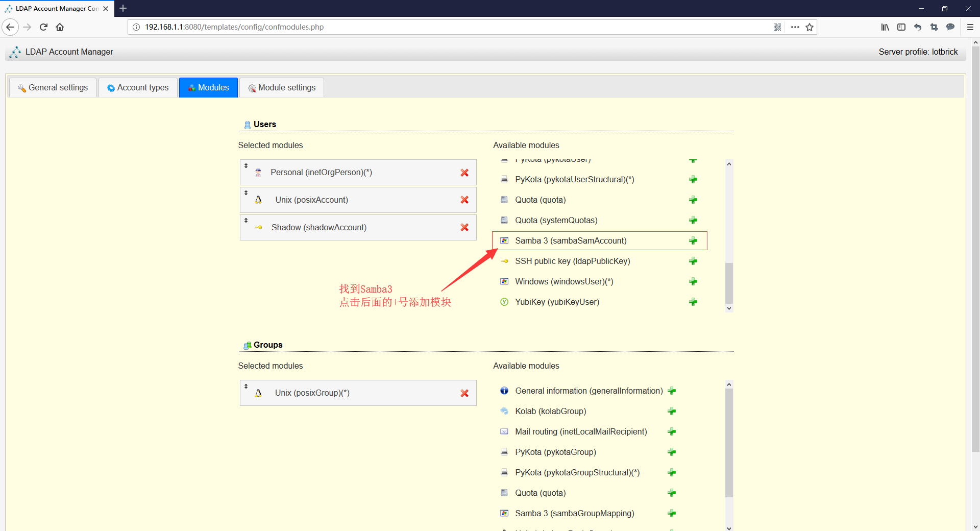
Task: Click the browser Forward arrow
Action: pos(27,27)
